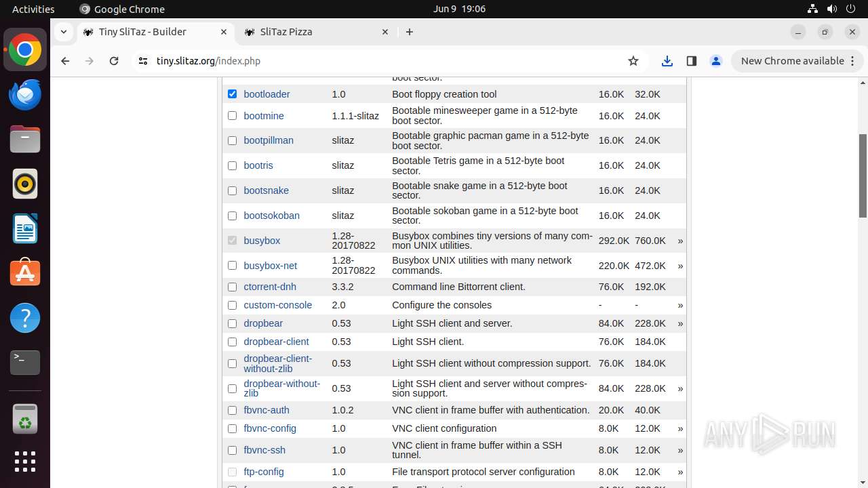
Task: Go back to previous page
Action: [x=65, y=61]
